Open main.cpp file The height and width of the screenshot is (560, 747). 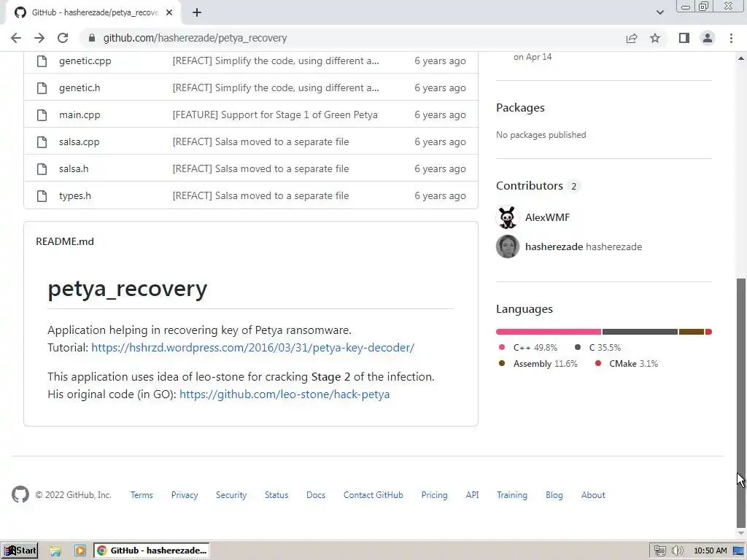(80, 114)
